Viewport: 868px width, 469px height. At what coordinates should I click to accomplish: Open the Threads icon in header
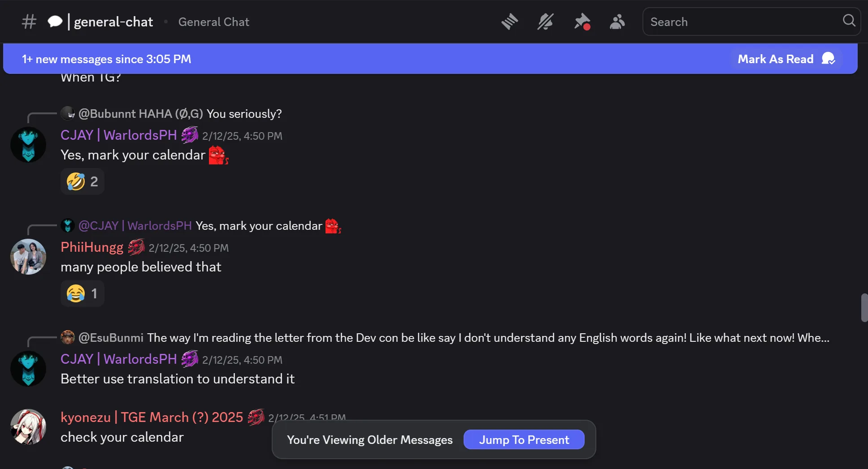click(x=510, y=22)
